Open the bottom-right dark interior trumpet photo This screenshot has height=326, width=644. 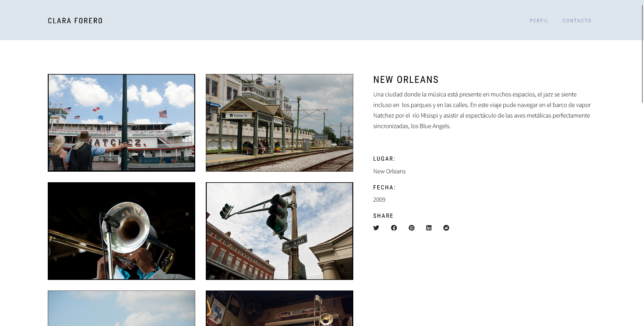pyautogui.click(x=279, y=308)
